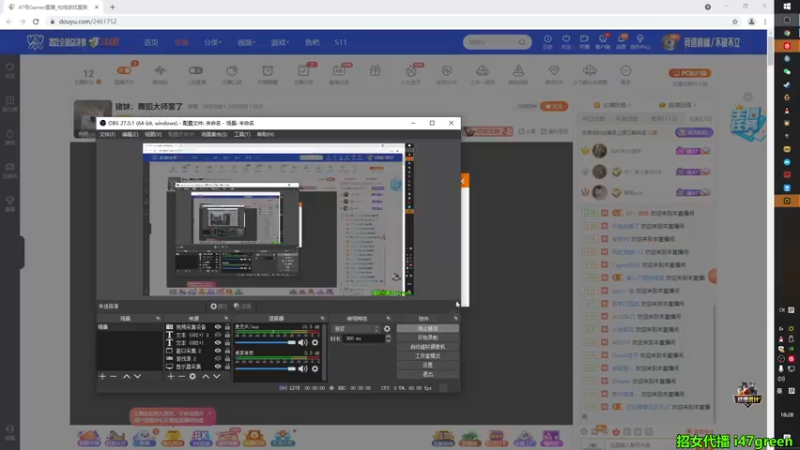This screenshot has width=800, height=450.
Task: Pop out the scenes dock panel
Action: click(x=158, y=318)
